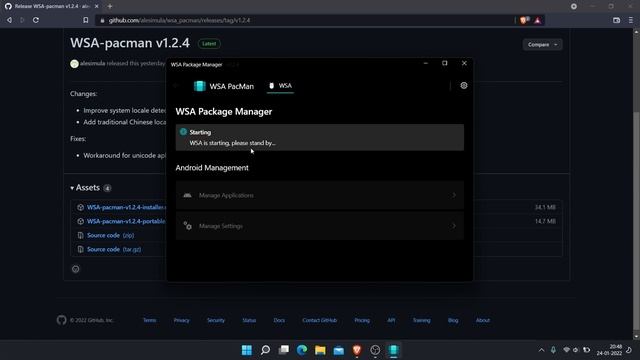Click the Brave Shields icon in address bar
Viewport: 640px width, 360px height.
tap(524, 20)
